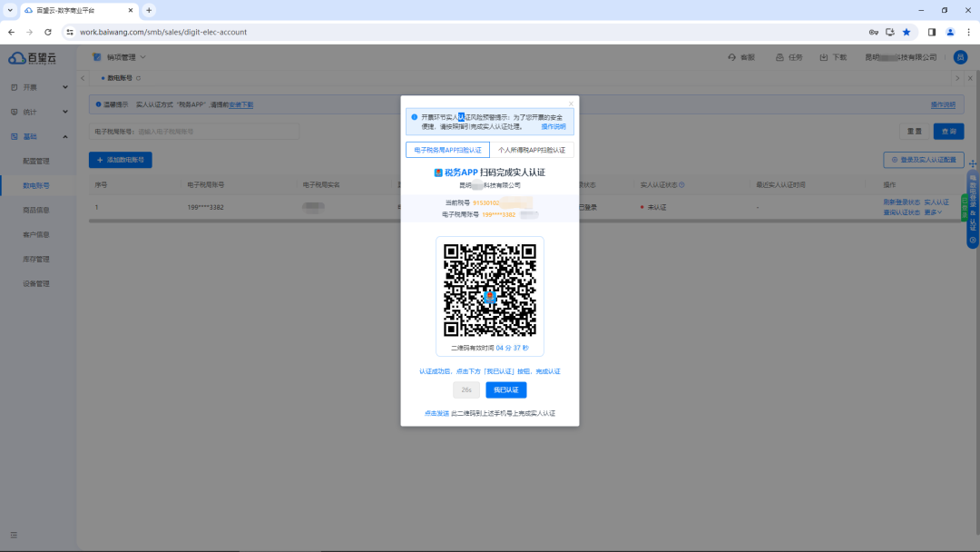Click help icon beside 实人认证状态 column header

pyautogui.click(x=681, y=185)
